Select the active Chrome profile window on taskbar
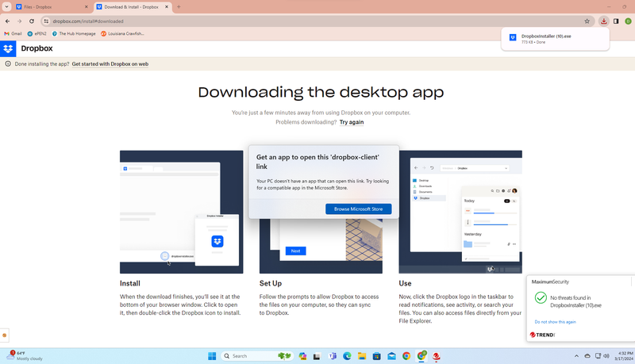 [x=421, y=356]
